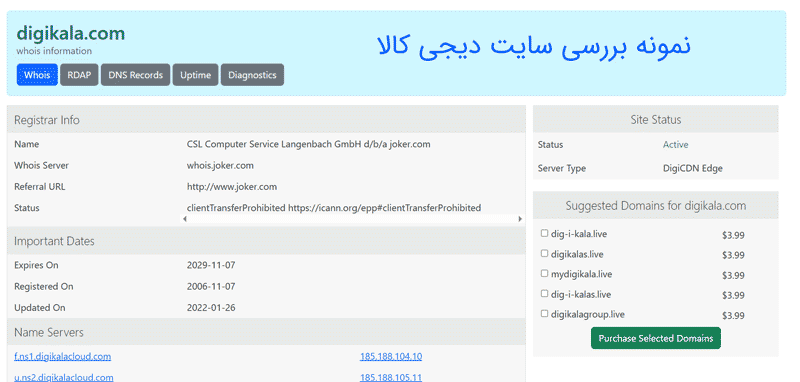
Task: Click the Referral URL label
Action: pyautogui.click(x=40, y=187)
